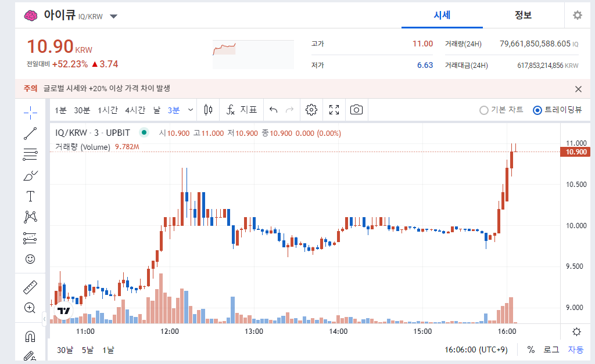Select the forecasting and measurement tool
Image resolution: width=595 pixels, height=364 pixels.
click(x=30, y=238)
